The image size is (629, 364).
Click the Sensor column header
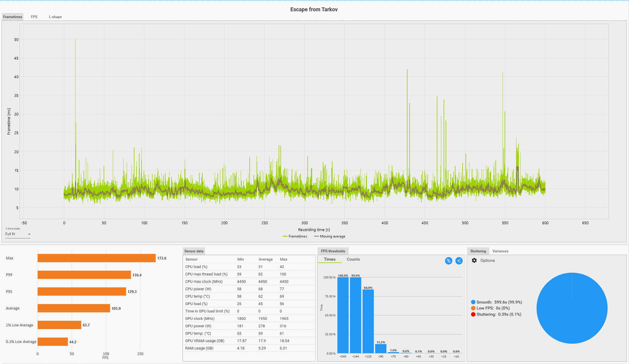[191, 259]
